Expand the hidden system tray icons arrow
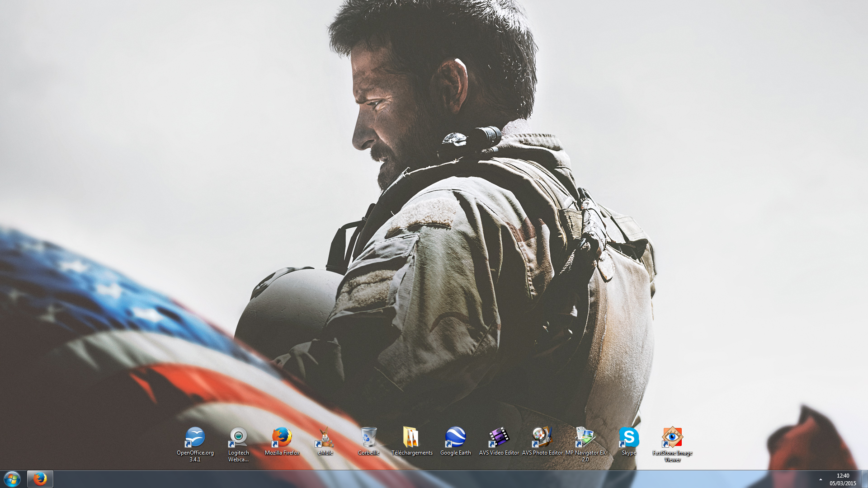Viewport: 868px width, 488px height. click(821, 479)
